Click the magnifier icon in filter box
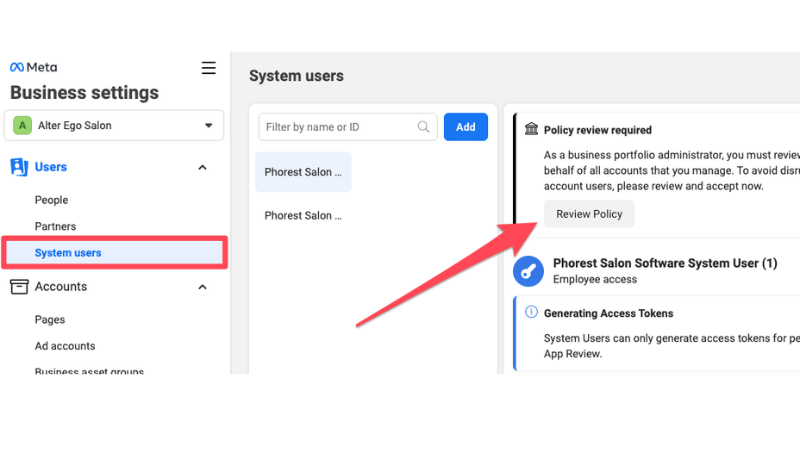 tap(424, 127)
